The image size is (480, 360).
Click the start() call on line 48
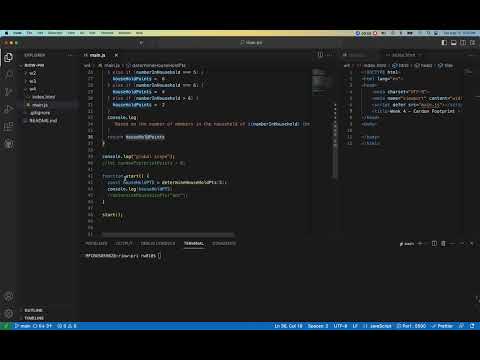pos(112,215)
